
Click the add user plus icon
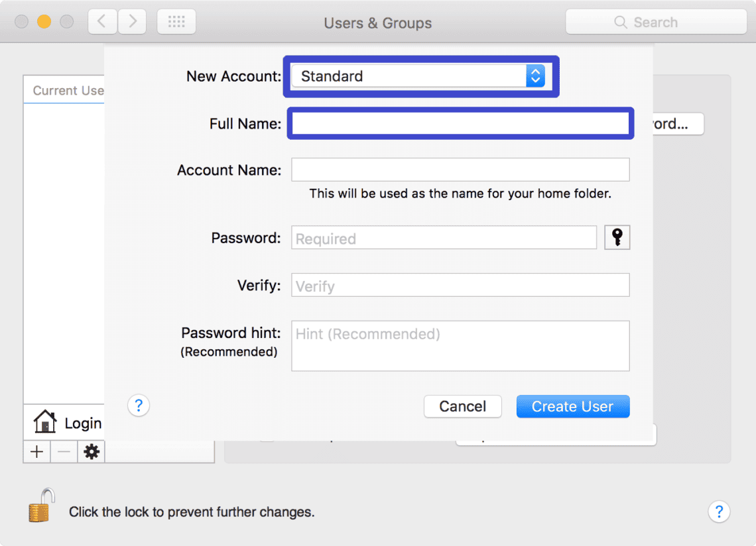[36, 451]
